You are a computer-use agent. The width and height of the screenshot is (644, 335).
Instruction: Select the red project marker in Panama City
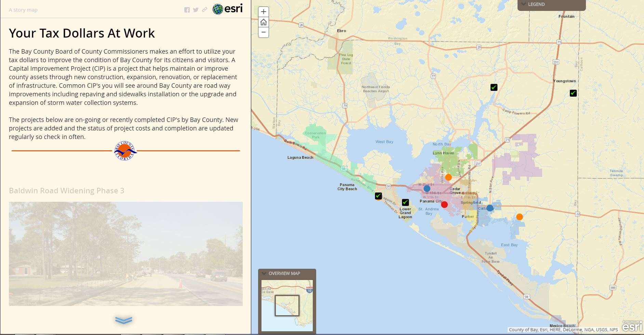444,205
